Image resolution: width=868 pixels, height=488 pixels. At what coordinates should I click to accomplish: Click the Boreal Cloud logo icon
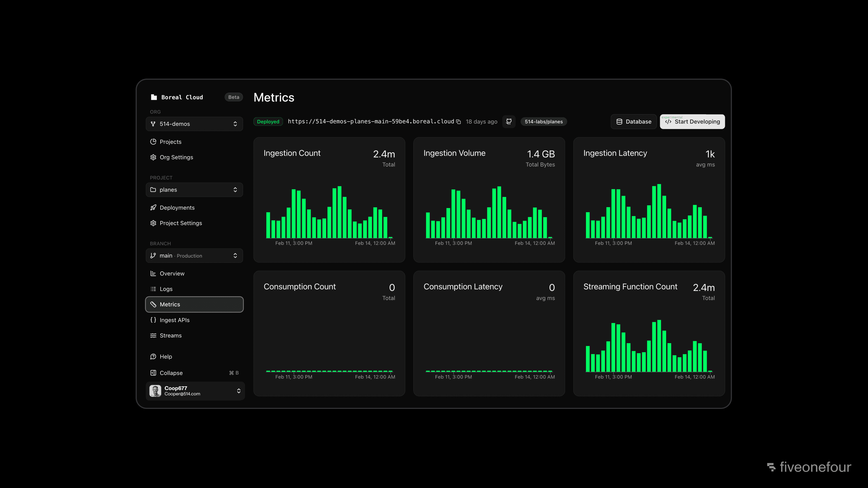point(154,97)
